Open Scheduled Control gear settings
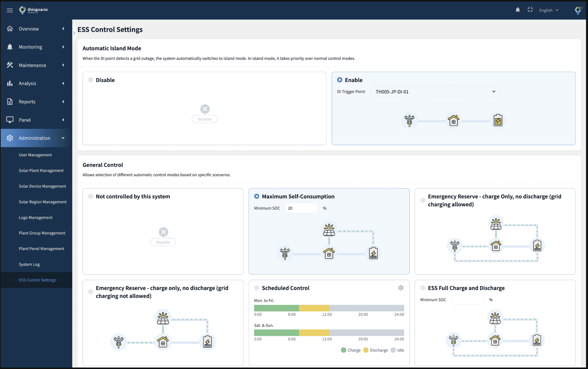588x369 pixels. pos(401,288)
